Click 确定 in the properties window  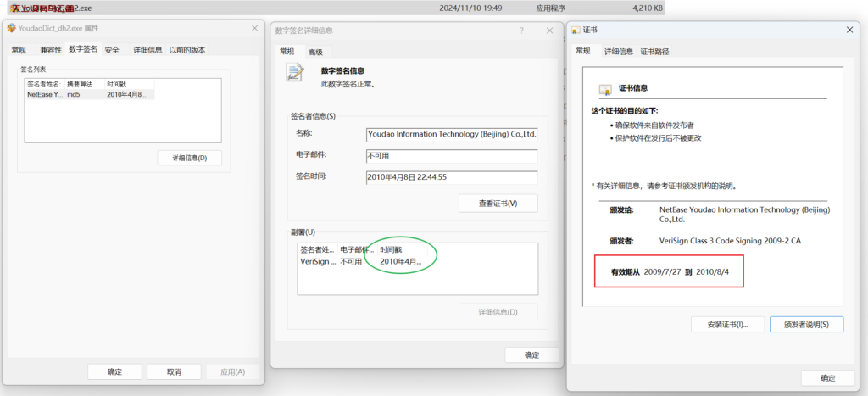pos(114,371)
